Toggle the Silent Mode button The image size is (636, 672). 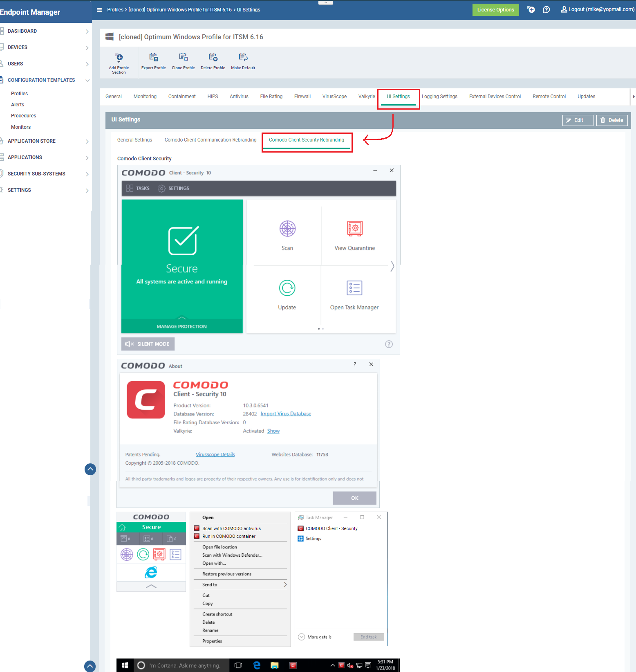click(x=148, y=344)
